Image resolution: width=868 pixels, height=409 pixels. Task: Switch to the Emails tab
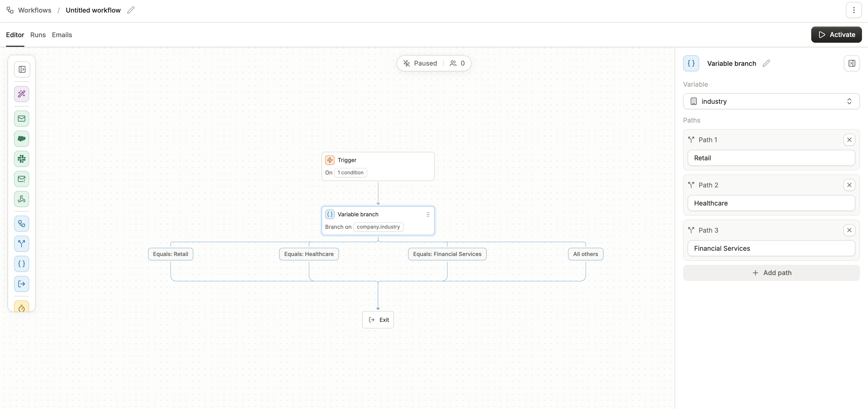(x=62, y=35)
